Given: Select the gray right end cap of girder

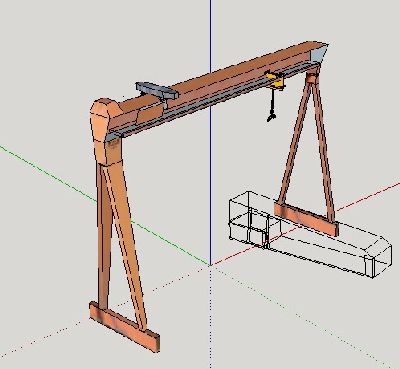Looking at the screenshot, I should point(320,53).
